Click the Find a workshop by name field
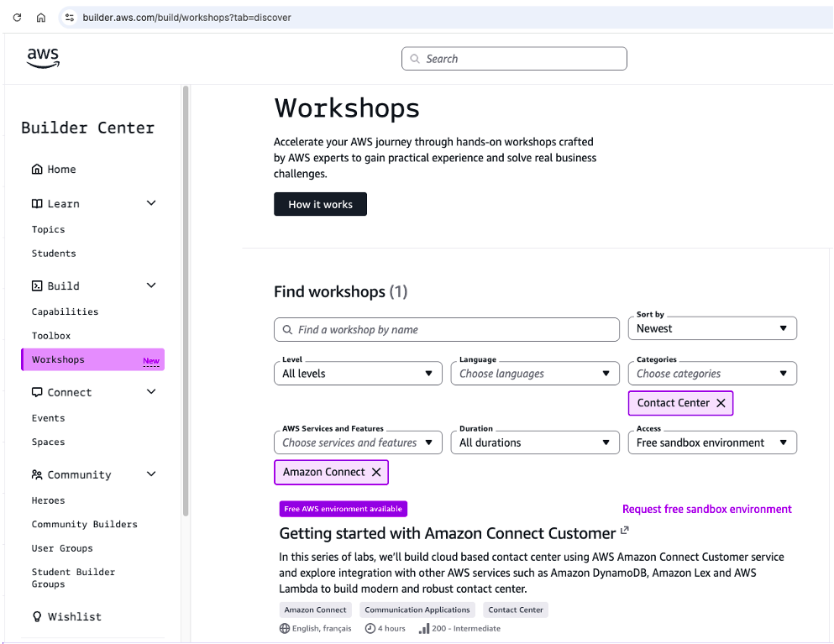834x644 pixels. (447, 330)
